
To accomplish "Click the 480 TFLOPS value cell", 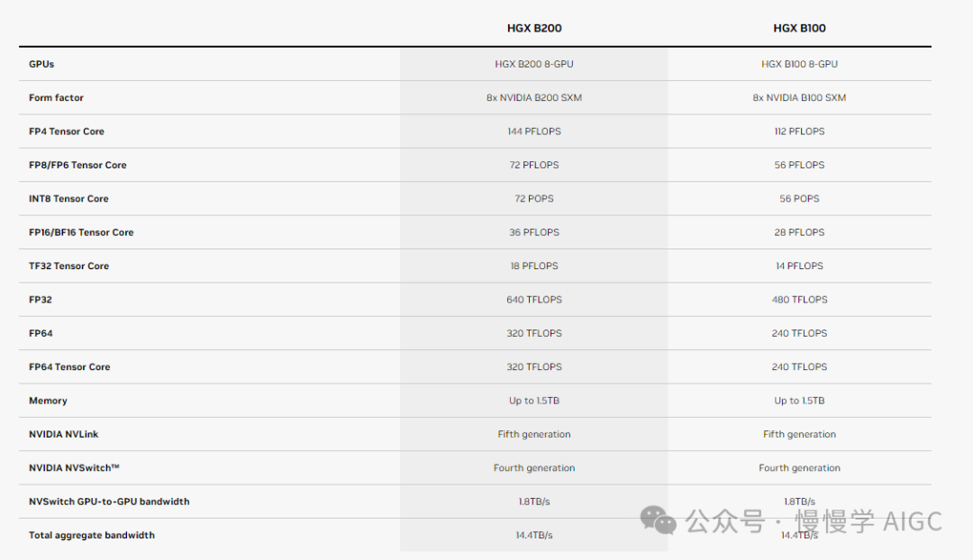I will click(x=799, y=300).
